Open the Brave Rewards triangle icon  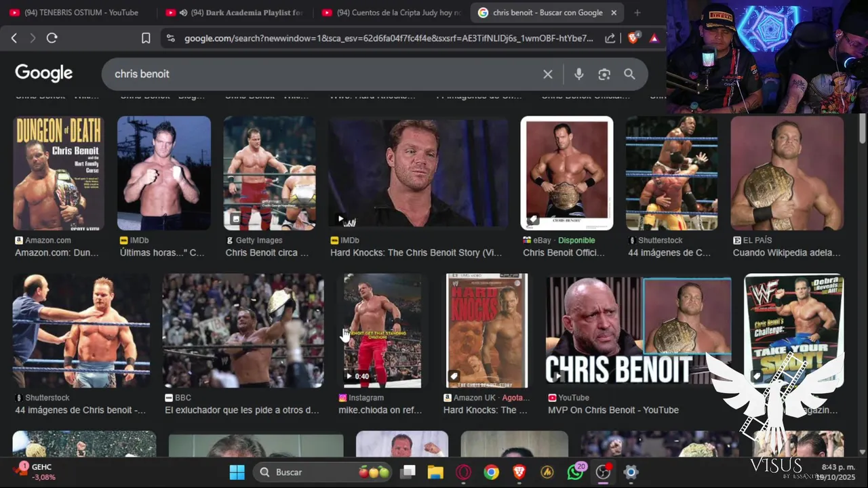pyautogui.click(x=654, y=39)
